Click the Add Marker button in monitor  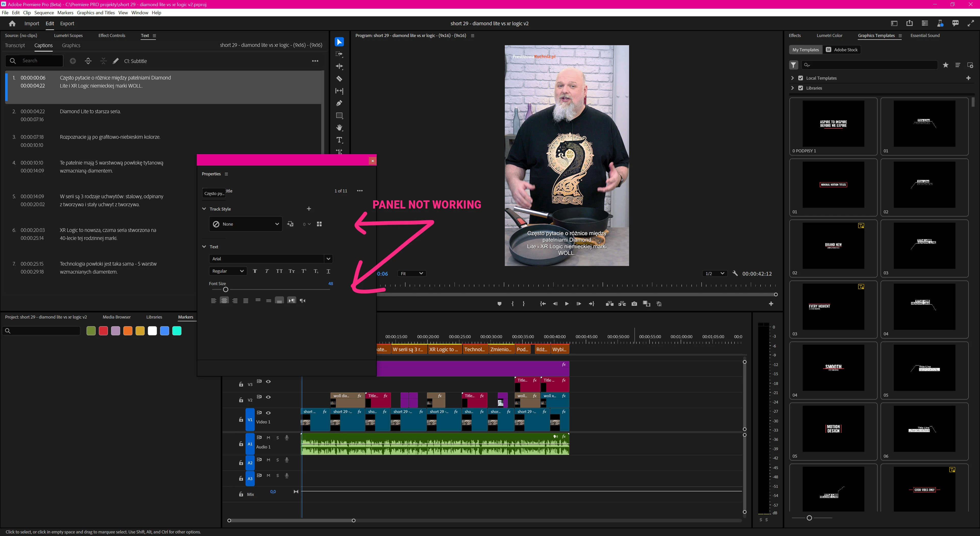point(499,303)
